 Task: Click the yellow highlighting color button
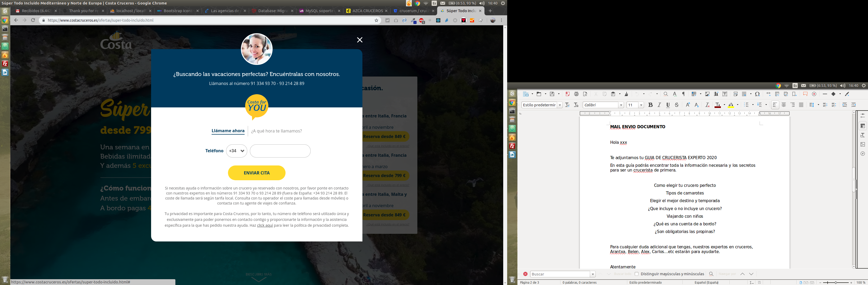coord(731,105)
